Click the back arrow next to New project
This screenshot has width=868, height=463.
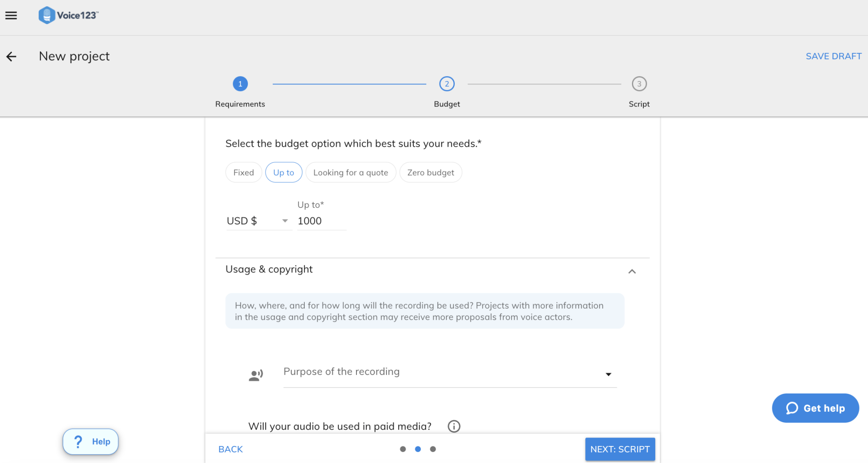(x=11, y=56)
